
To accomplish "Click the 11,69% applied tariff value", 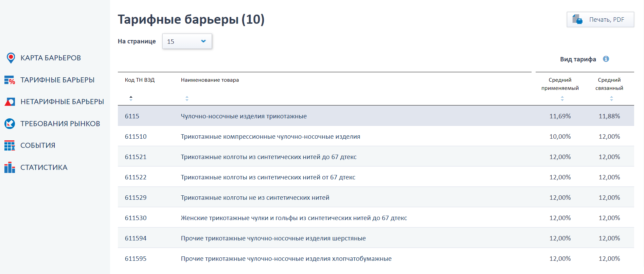I will [x=560, y=116].
